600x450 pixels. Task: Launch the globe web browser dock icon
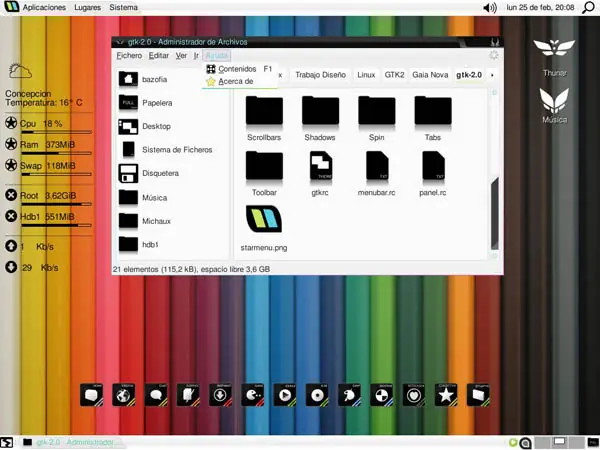click(x=124, y=395)
